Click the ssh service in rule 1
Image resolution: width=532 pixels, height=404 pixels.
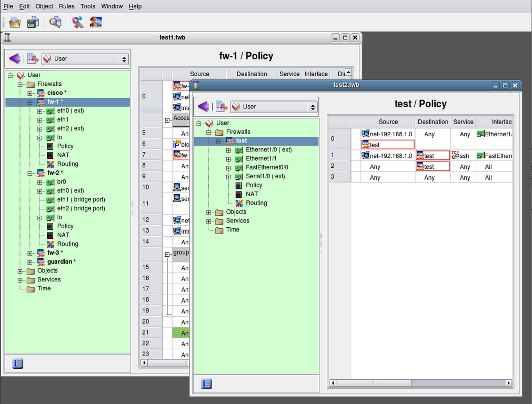click(x=464, y=156)
